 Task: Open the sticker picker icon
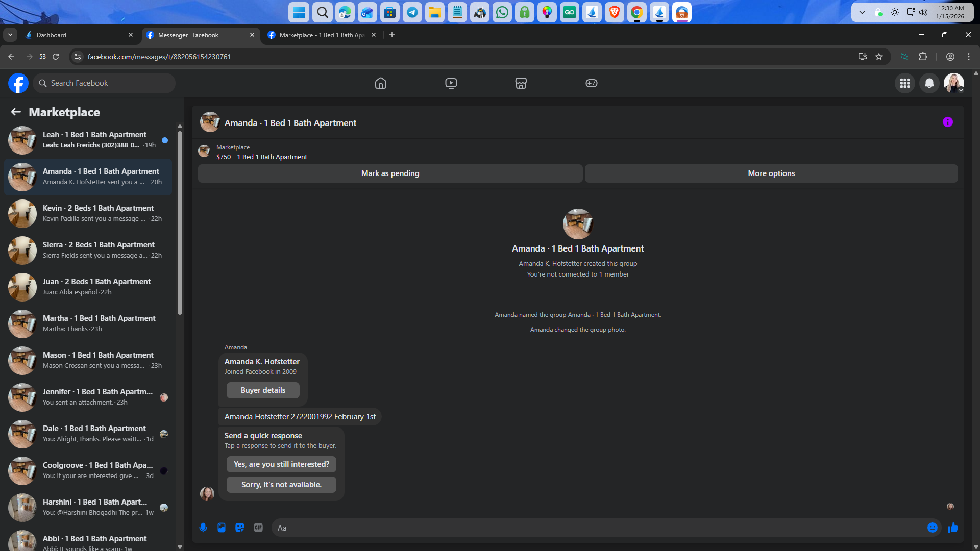[x=240, y=528]
